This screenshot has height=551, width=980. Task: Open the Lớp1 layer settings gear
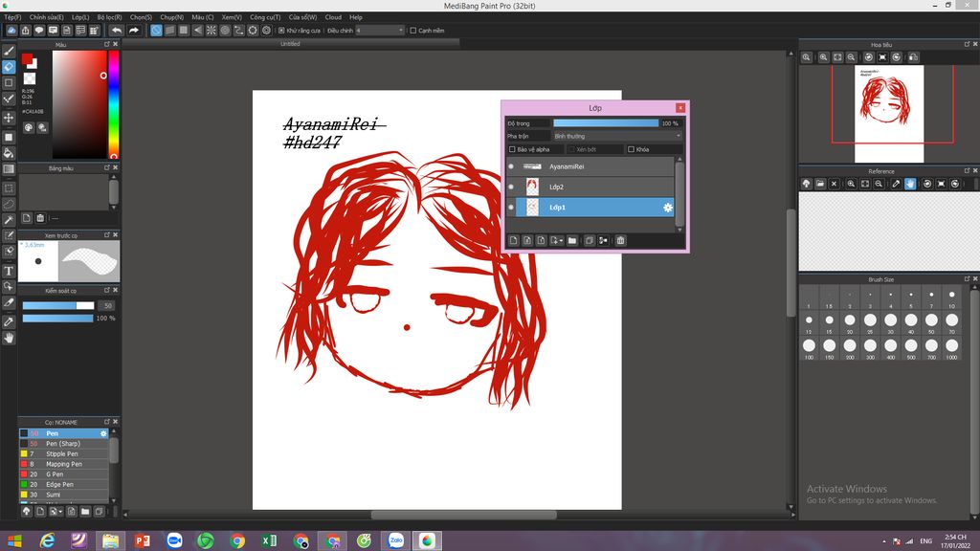pos(667,208)
